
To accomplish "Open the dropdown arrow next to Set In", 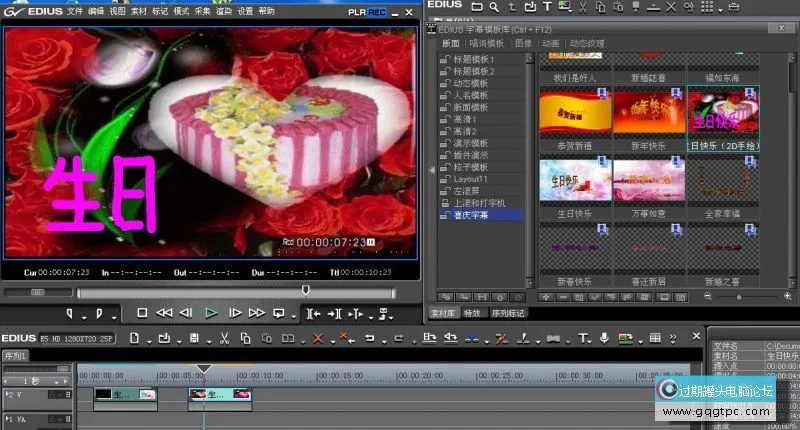I will click(84, 318).
